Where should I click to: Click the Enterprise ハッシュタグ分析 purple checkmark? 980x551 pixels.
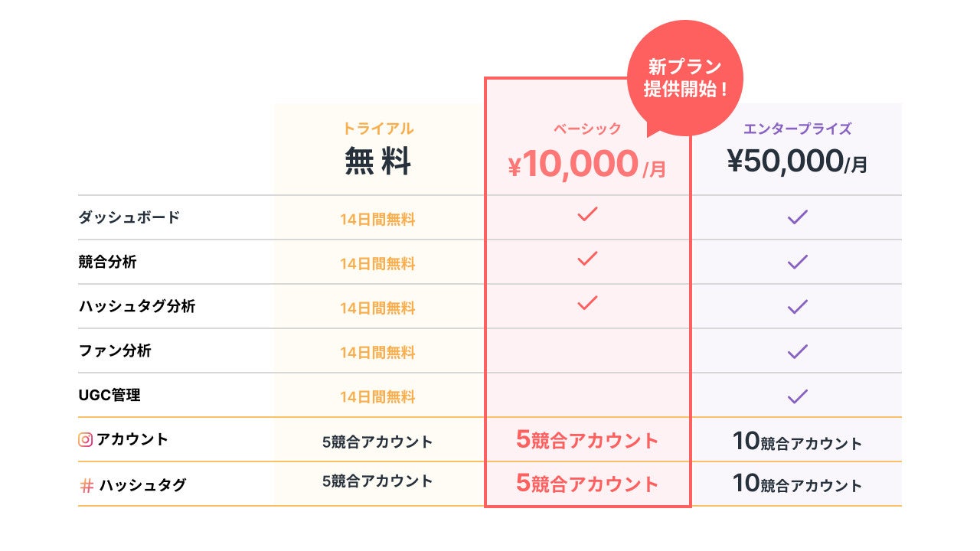798,307
